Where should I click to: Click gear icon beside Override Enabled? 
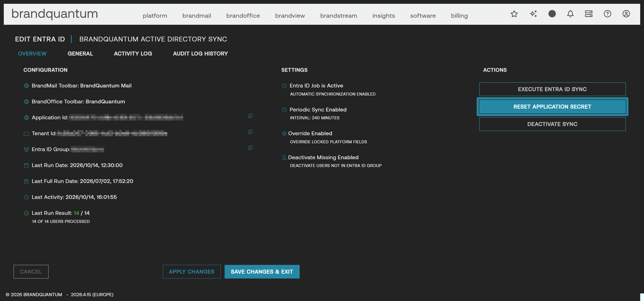tap(284, 133)
